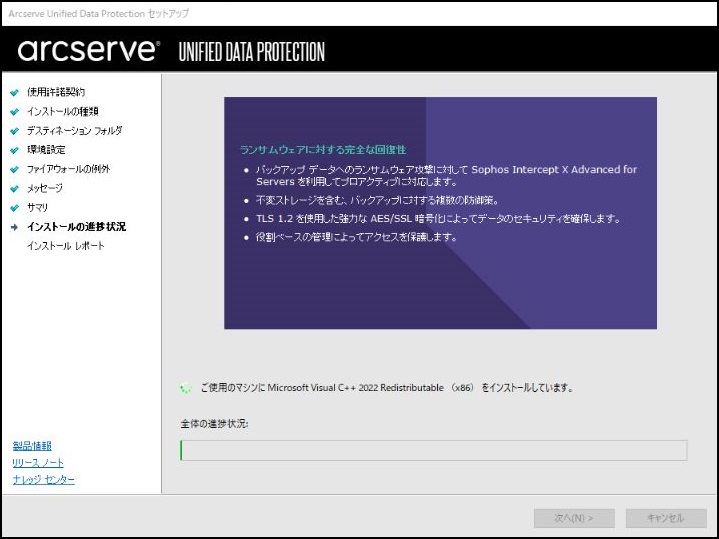Click the Microsoft Visual C++ 2022 Redistributable status message
Image resolution: width=719 pixels, height=539 pixels.
[387, 388]
